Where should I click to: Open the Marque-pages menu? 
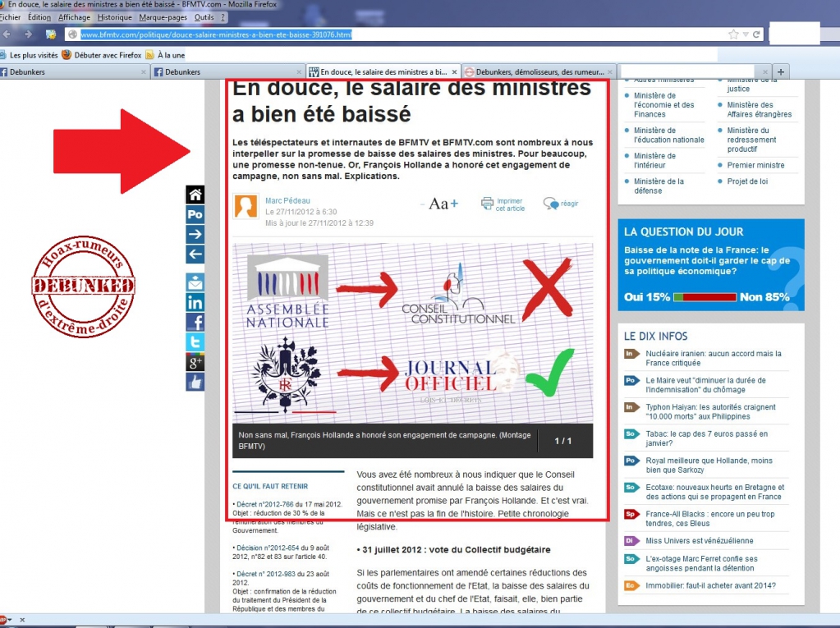tap(163, 17)
